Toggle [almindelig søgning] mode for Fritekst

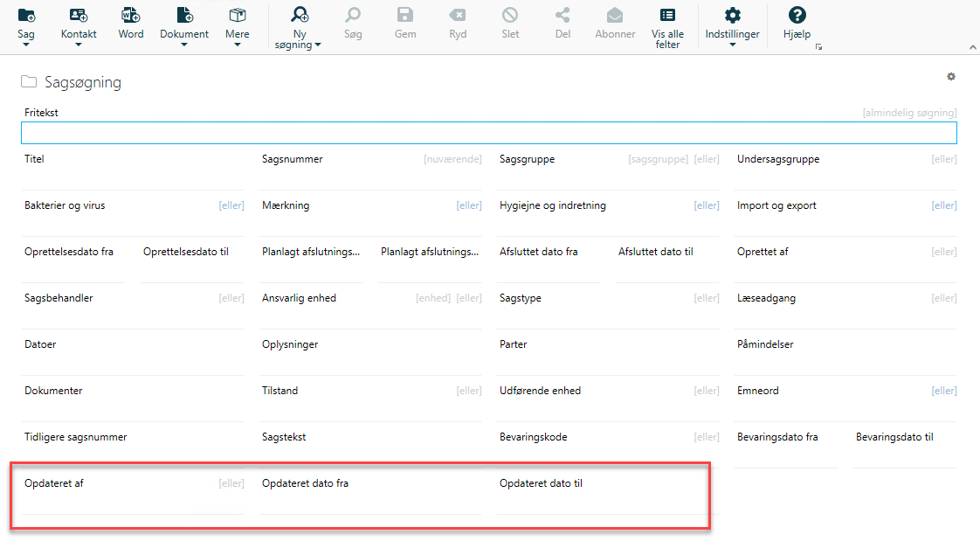point(909,113)
